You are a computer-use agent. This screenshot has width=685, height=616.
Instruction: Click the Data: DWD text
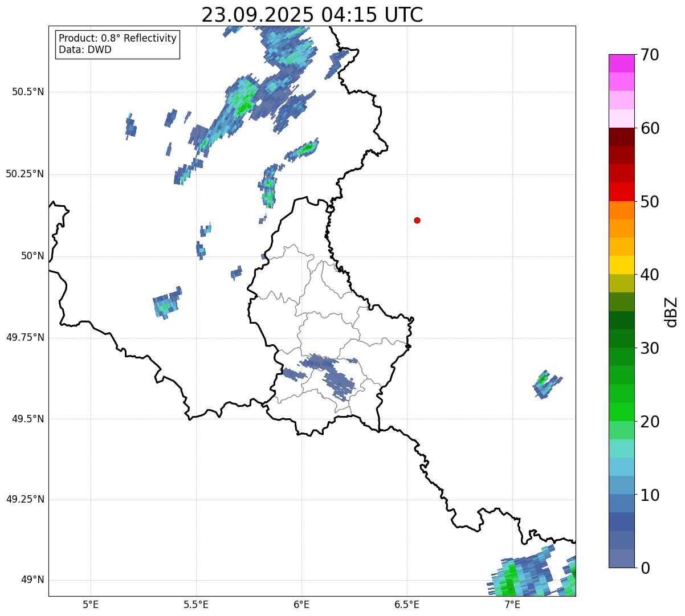(85, 50)
